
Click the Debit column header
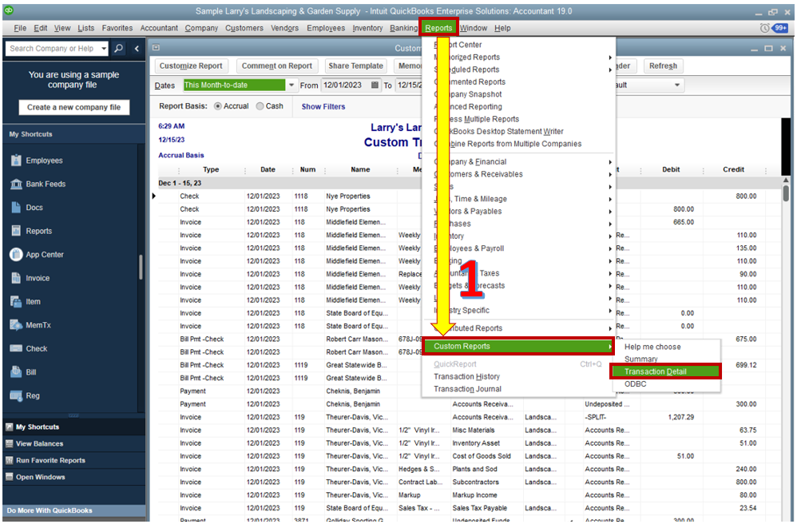(671, 169)
